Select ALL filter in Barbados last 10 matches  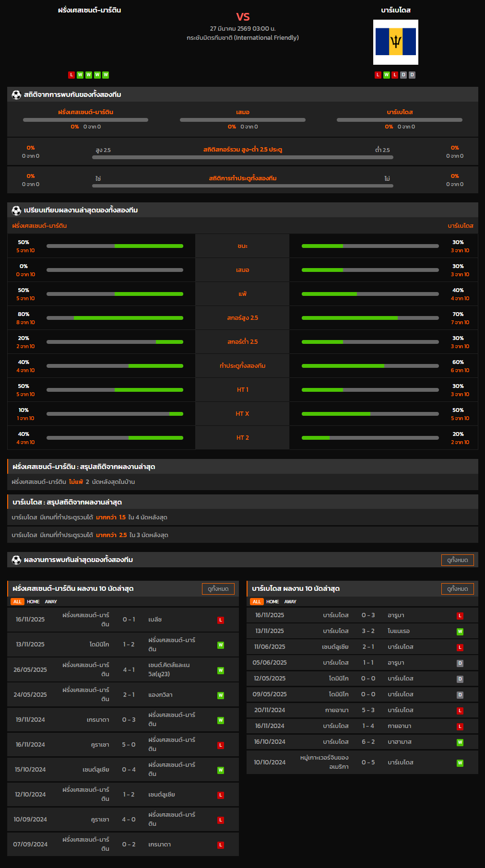click(257, 602)
